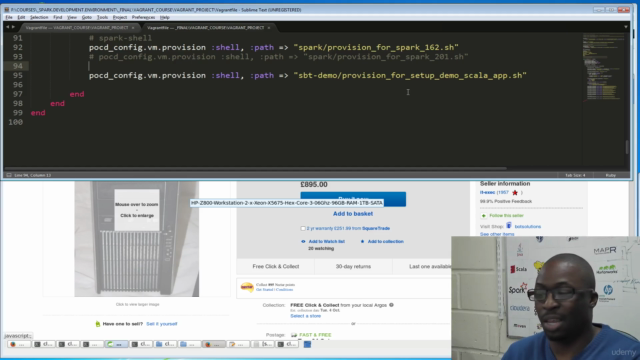Screen dimensions: 640x360
Task: Click the 30-day returns tab
Action: (x=353, y=267)
